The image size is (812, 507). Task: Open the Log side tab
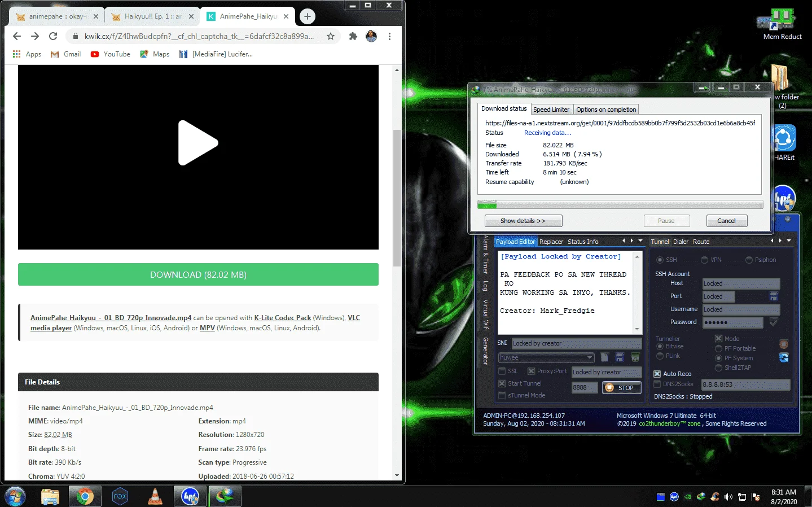click(485, 286)
